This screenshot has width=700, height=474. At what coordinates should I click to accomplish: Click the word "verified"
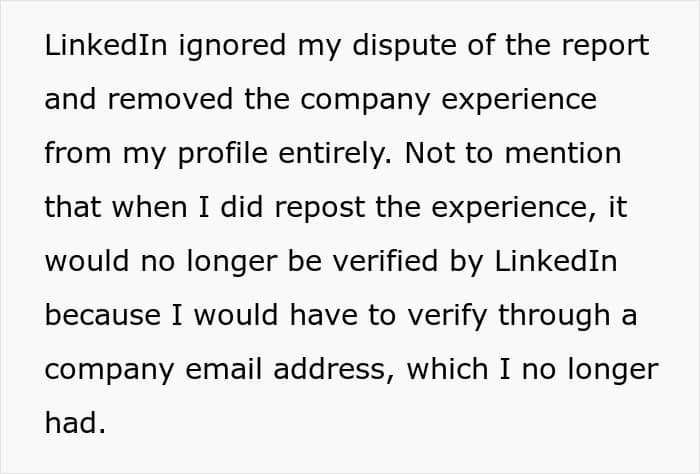(385, 261)
